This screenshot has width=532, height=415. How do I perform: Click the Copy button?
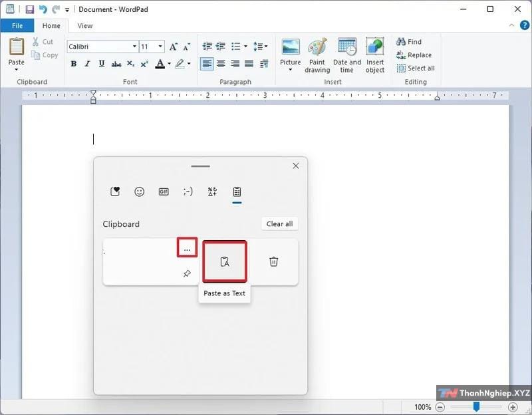coord(45,55)
